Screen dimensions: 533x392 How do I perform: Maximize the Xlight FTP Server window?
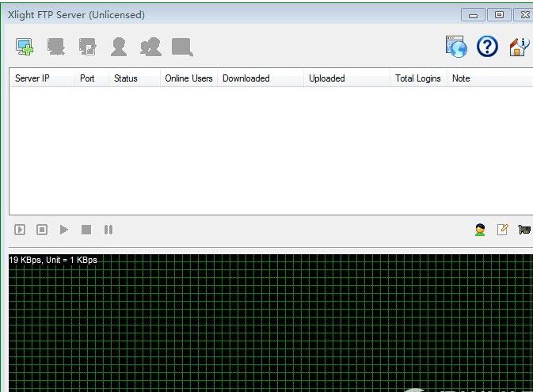coord(499,15)
